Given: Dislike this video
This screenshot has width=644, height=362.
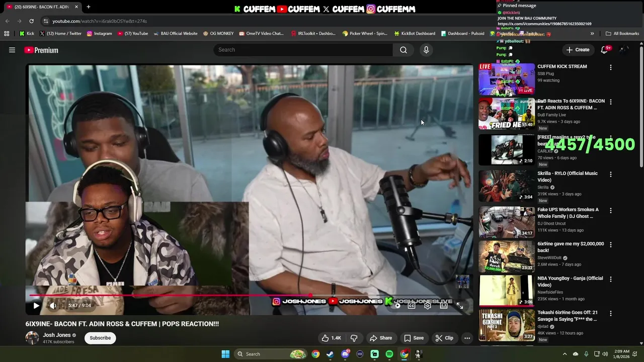Looking at the screenshot, I should [354, 338].
